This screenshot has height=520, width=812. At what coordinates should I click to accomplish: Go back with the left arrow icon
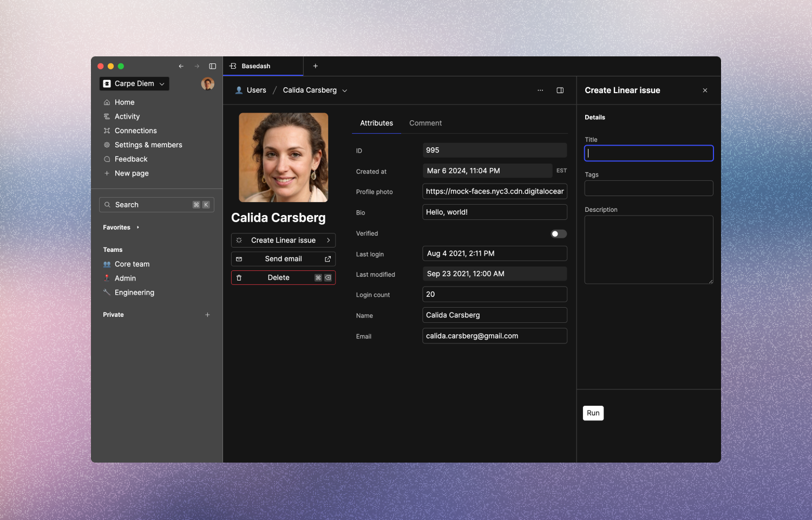181,66
